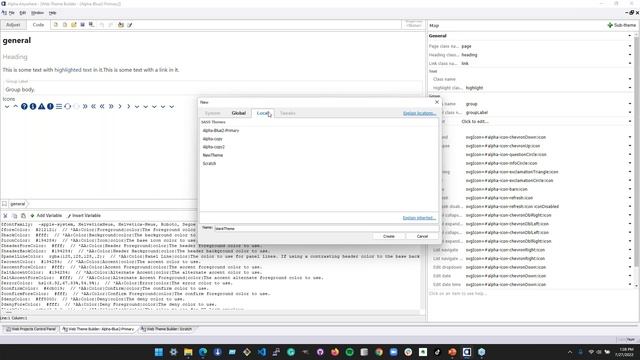Image resolution: width=640 pixels, height=360 pixels.
Task: Open dropdown for the group name row
Action: coord(630,104)
